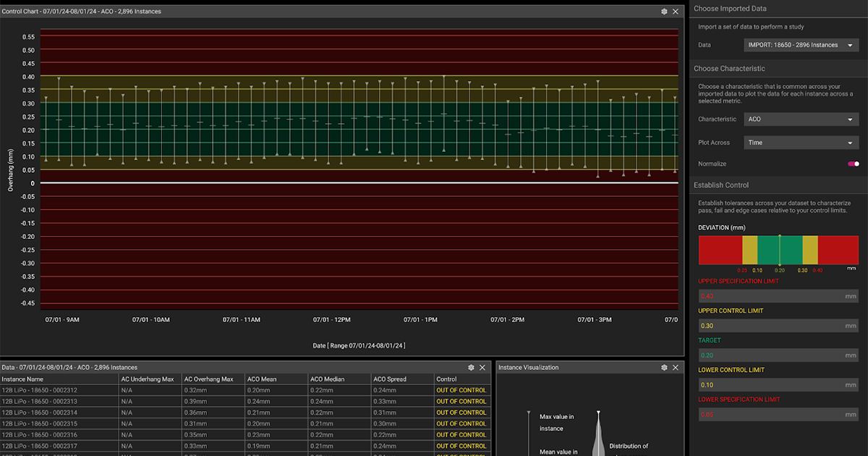Image resolution: width=868 pixels, height=456 pixels.
Task: Close the Data table panel
Action: 482,367
